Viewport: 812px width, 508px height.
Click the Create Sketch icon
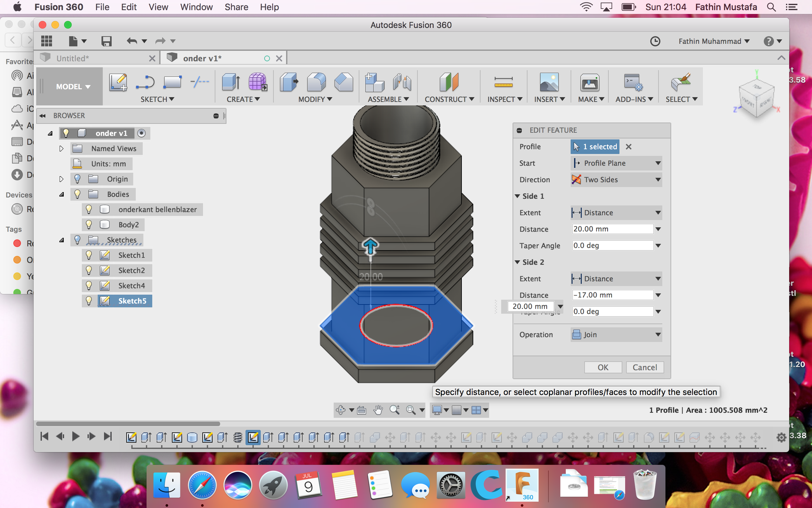click(x=118, y=82)
